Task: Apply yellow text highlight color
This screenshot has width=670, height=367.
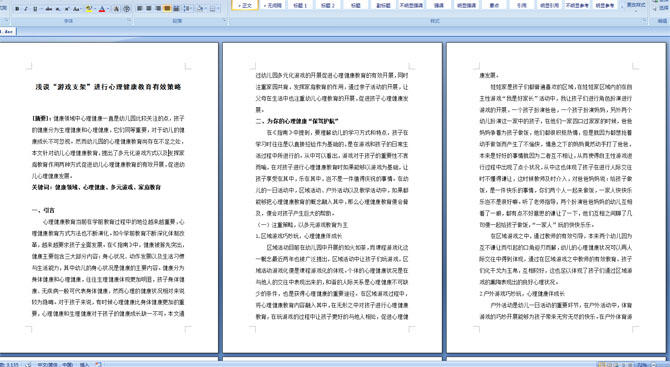Action: pyautogui.click(x=89, y=9)
